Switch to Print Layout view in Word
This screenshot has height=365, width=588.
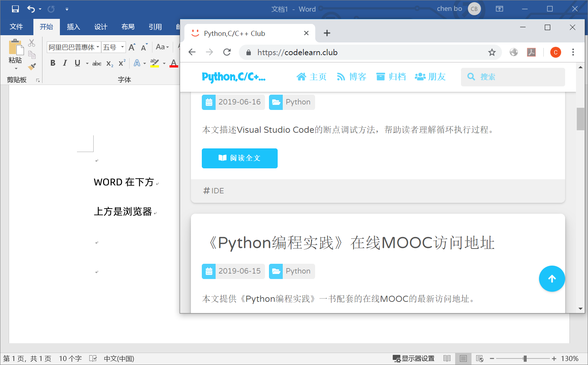(463, 358)
